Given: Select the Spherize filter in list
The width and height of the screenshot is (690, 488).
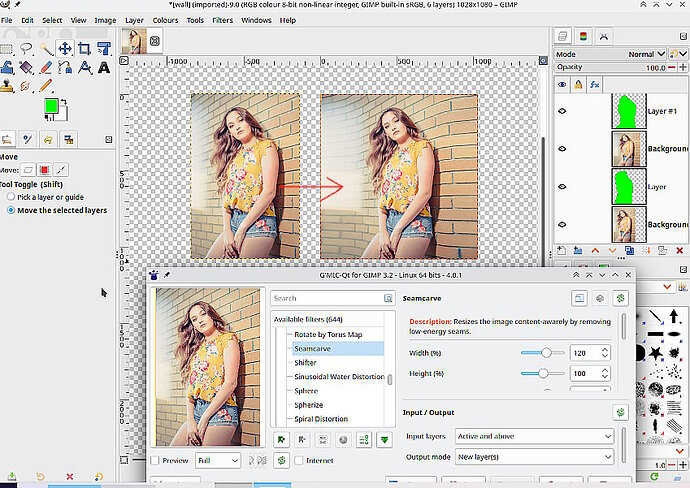Looking at the screenshot, I should [308, 405].
